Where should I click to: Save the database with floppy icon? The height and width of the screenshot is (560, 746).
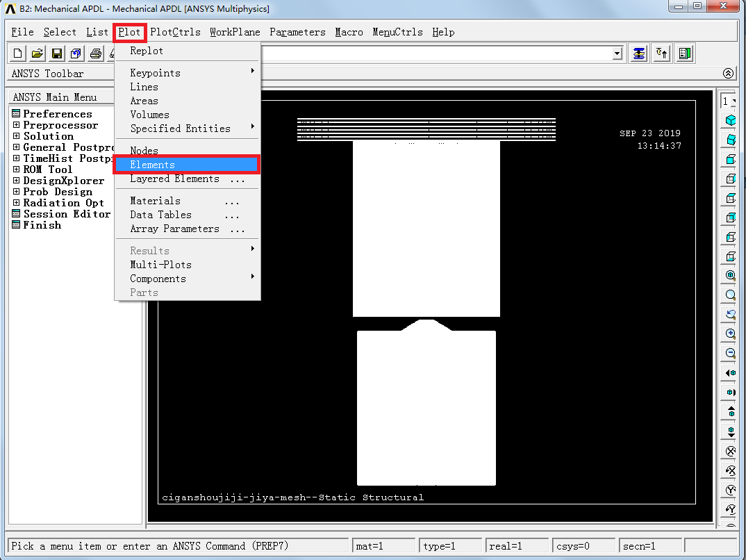tap(57, 53)
